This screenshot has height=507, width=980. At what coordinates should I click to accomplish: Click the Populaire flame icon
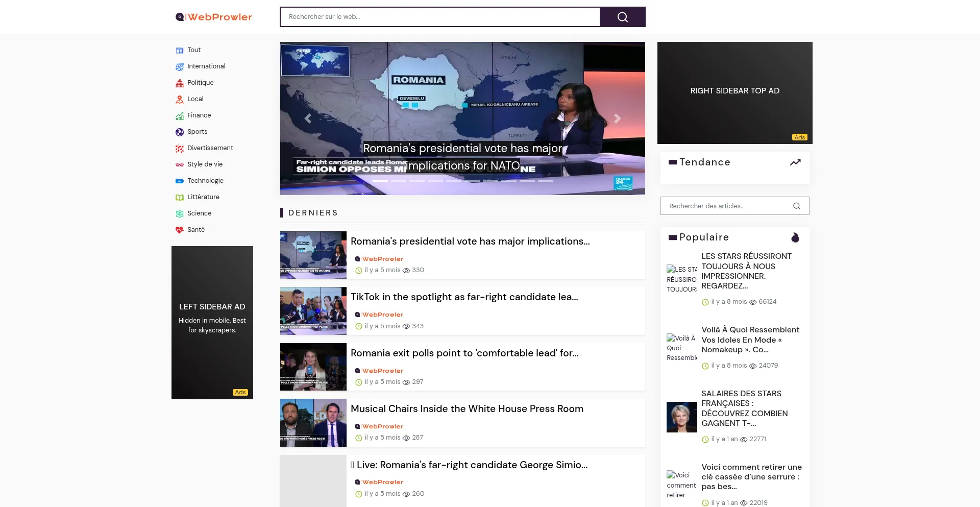point(795,237)
